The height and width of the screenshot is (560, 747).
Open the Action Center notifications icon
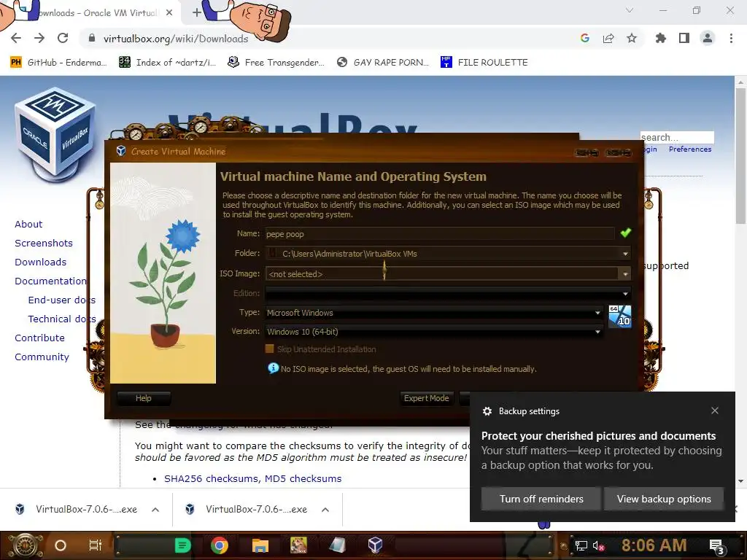[x=716, y=546]
